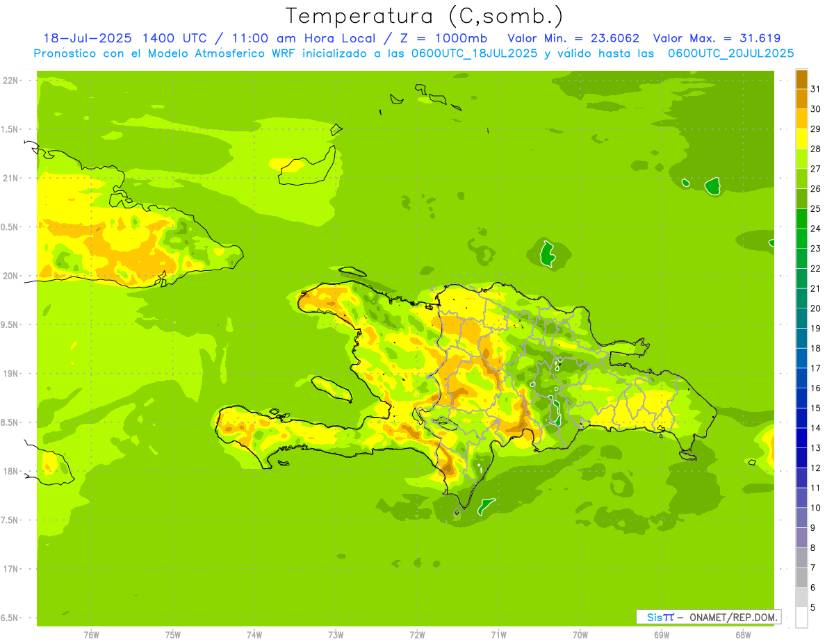Select the "71W" longitude axis label
The width and height of the screenshot is (834, 644).
498,635
